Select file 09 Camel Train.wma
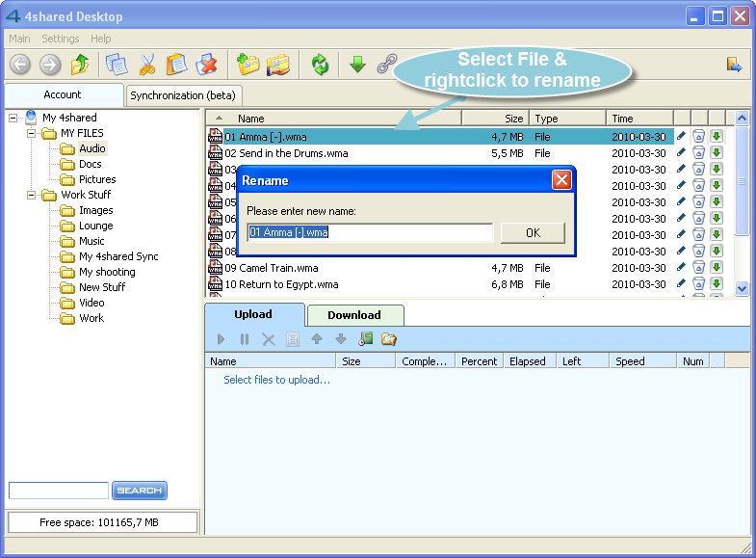 pos(272,268)
